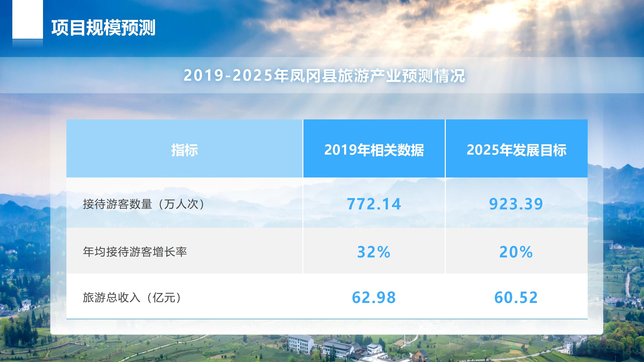
Task: Click the 2025年发展目标 column header
Action: (x=516, y=150)
